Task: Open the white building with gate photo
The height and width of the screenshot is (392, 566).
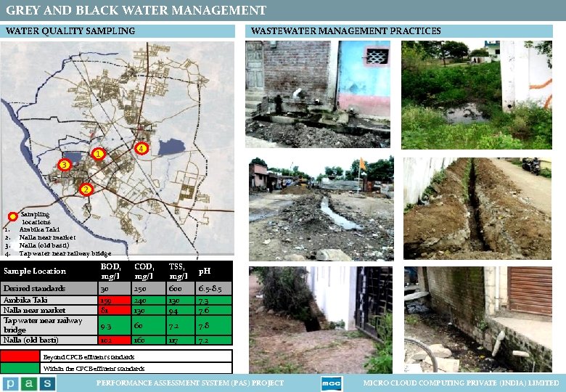Action: point(321,320)
